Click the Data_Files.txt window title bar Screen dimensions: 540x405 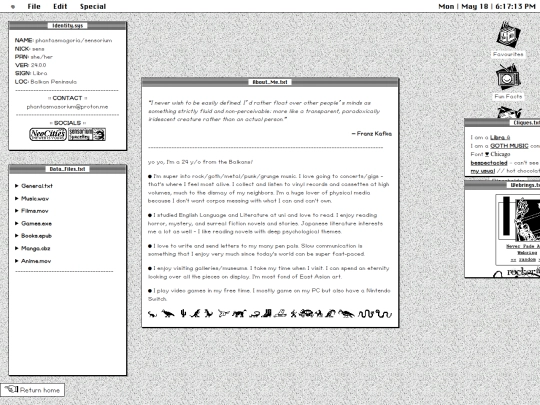(x=68, y=169)
